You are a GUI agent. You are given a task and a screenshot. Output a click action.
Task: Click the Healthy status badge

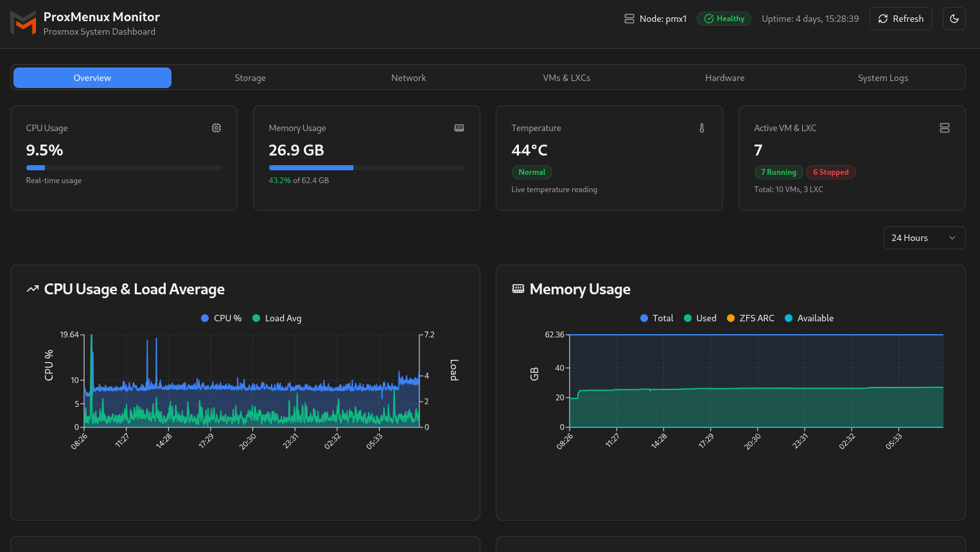click(724, 19)
